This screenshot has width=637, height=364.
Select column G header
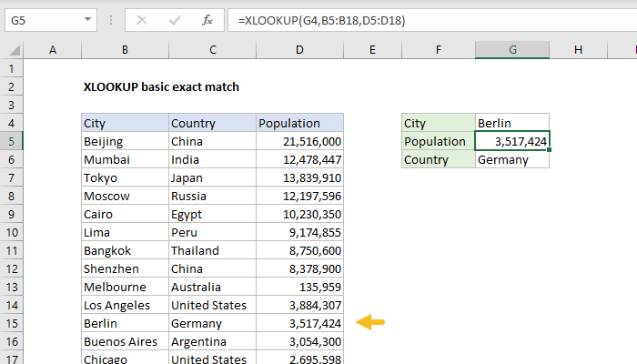coord(512,50)
